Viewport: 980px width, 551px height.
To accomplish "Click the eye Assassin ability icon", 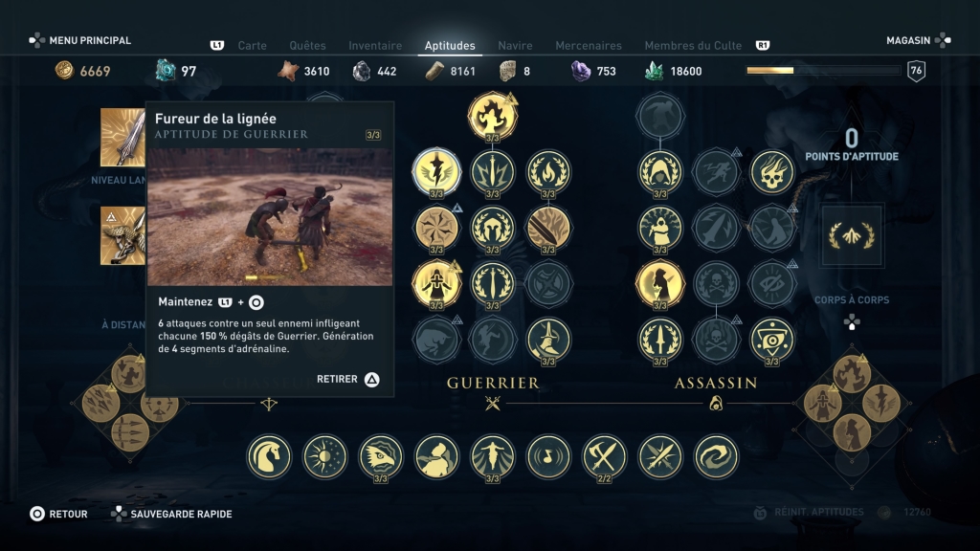I will click(772, 340).
